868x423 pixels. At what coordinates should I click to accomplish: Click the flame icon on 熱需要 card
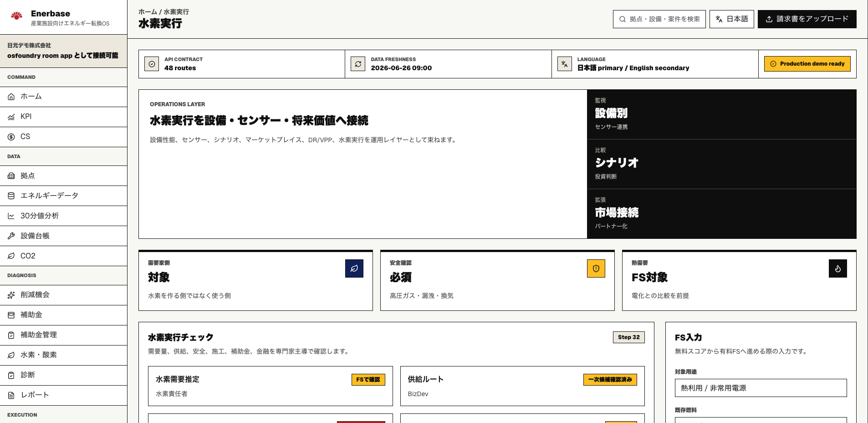click(838, 268)
